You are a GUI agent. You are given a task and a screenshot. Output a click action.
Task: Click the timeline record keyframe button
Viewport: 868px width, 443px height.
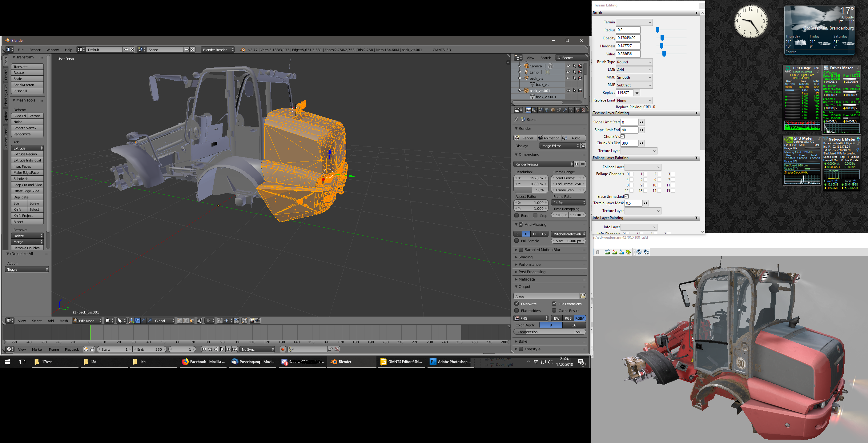pyautogui.click(x=283, y=349)
